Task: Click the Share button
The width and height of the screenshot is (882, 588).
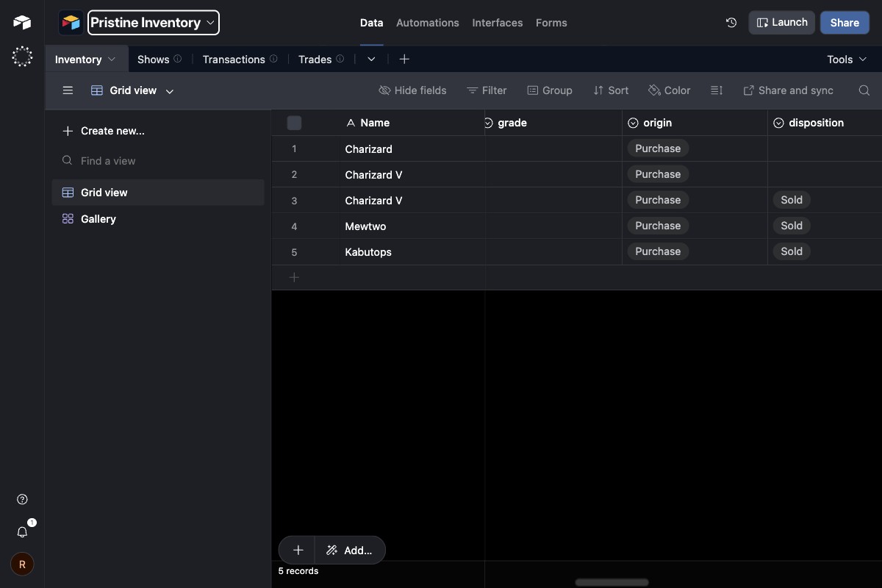Action: click(x=844, y=23)
